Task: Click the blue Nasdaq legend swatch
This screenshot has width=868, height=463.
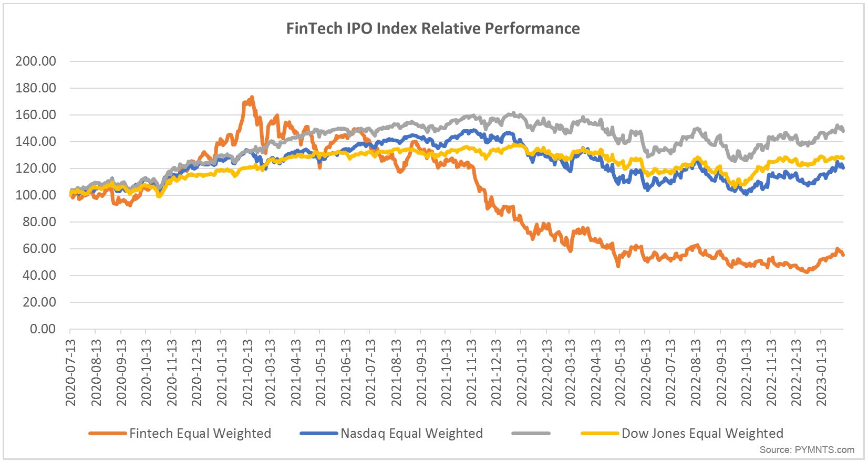Action: click(x=318, y=434)
